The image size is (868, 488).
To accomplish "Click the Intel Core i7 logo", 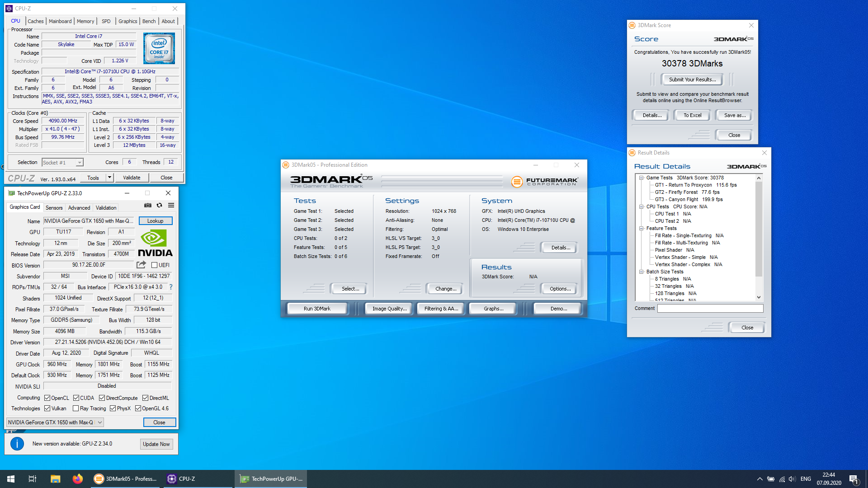I will pyautogui.click(x=159, y=48).
